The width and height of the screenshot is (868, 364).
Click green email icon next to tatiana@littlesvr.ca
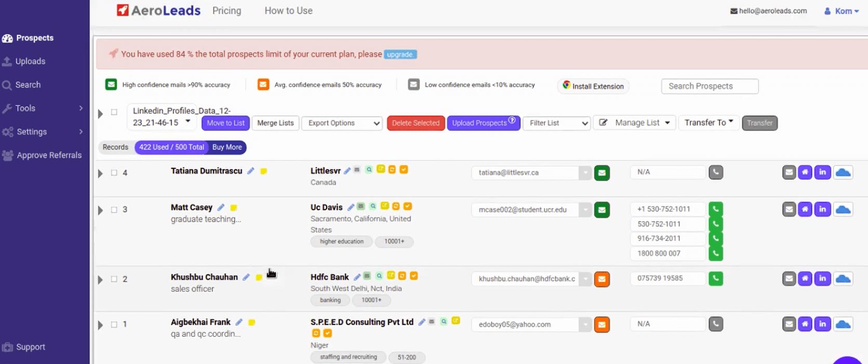pos(602,173)
